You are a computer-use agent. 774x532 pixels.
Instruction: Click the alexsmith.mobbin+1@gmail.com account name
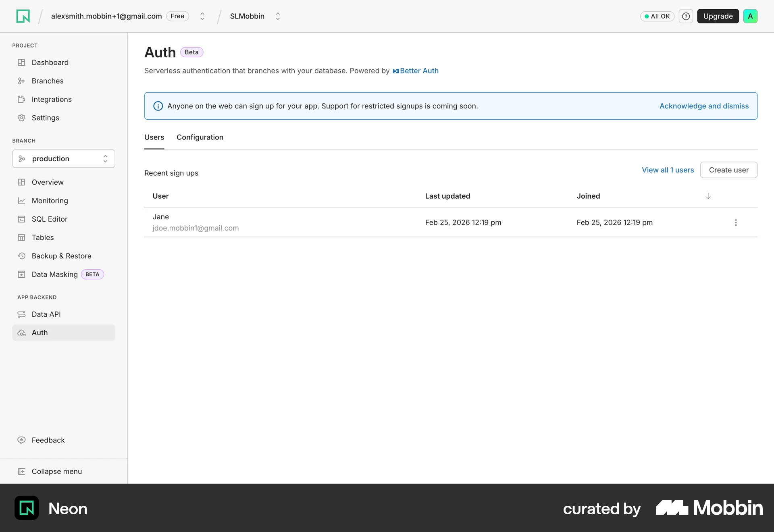(106, 16)
